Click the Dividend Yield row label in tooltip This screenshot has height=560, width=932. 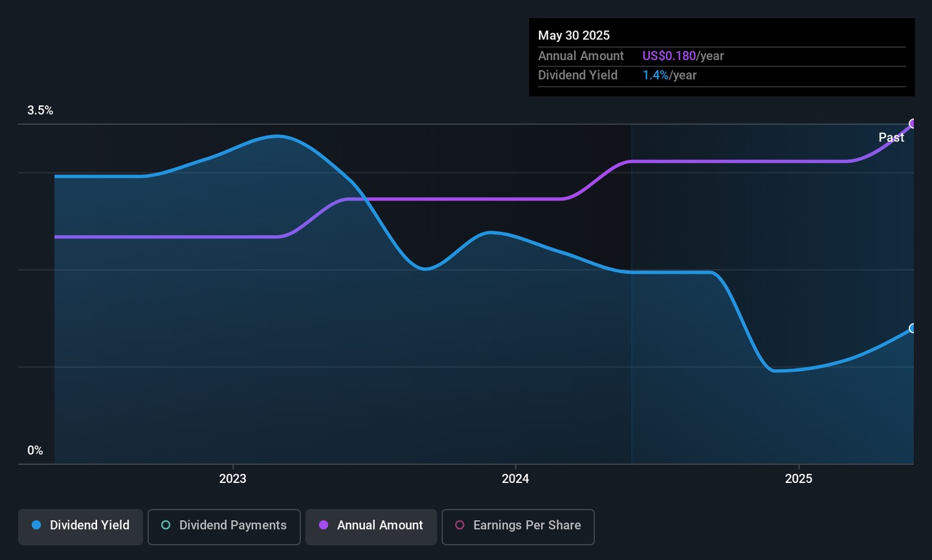[577, 76]
